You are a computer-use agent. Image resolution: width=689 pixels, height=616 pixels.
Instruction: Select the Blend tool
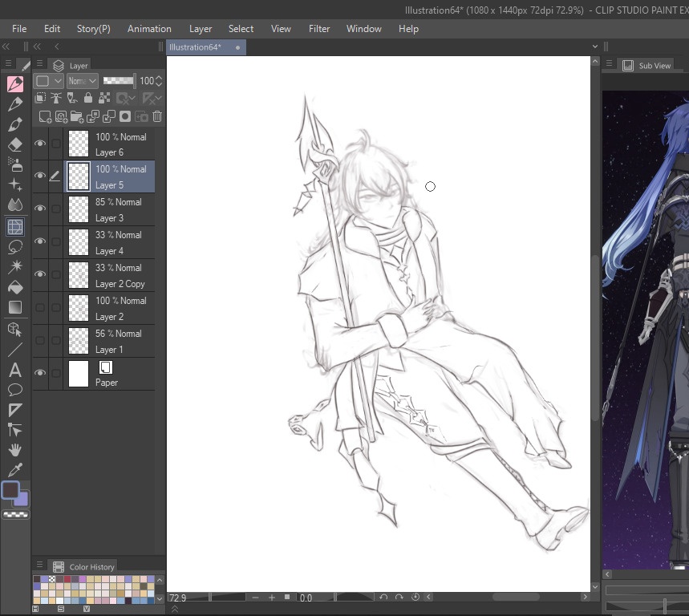click(x=15, y=205)
